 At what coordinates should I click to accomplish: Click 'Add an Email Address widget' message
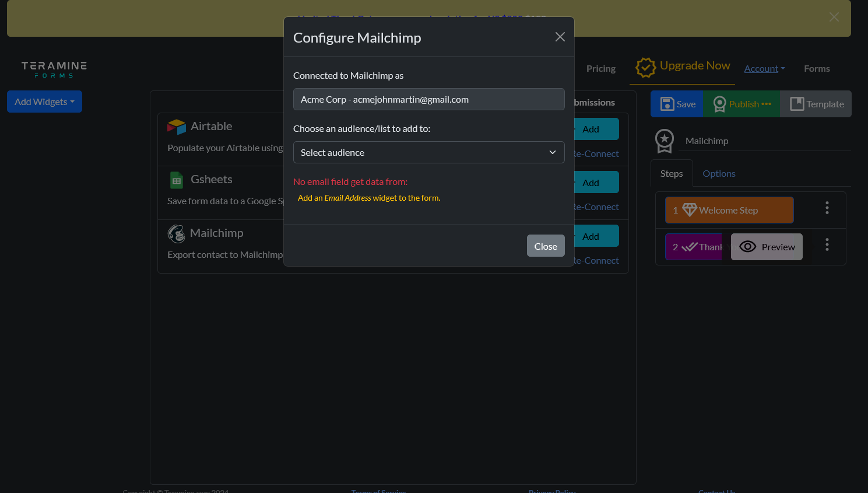click(x=369, y=198)
